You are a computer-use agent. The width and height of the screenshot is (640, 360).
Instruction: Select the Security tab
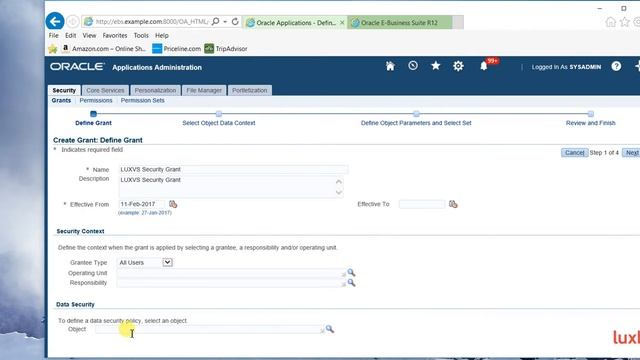click(64, 90)
